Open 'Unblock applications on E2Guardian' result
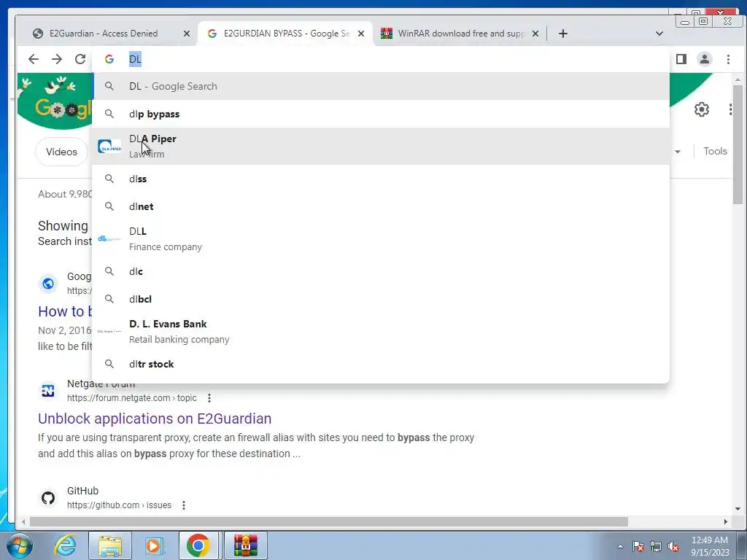The width and height of the screenshot is (747, 560). (155, 419)
